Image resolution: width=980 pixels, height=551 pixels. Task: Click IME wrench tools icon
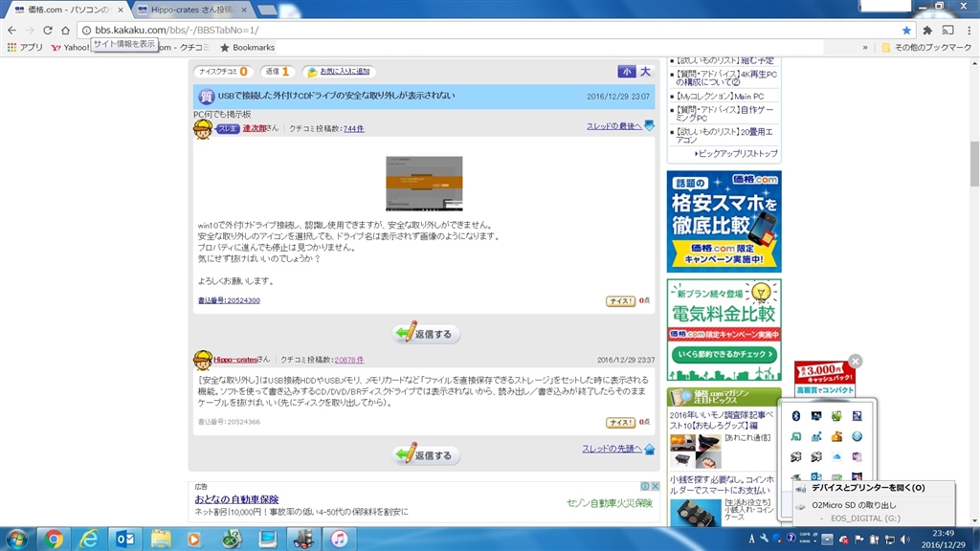764,538
